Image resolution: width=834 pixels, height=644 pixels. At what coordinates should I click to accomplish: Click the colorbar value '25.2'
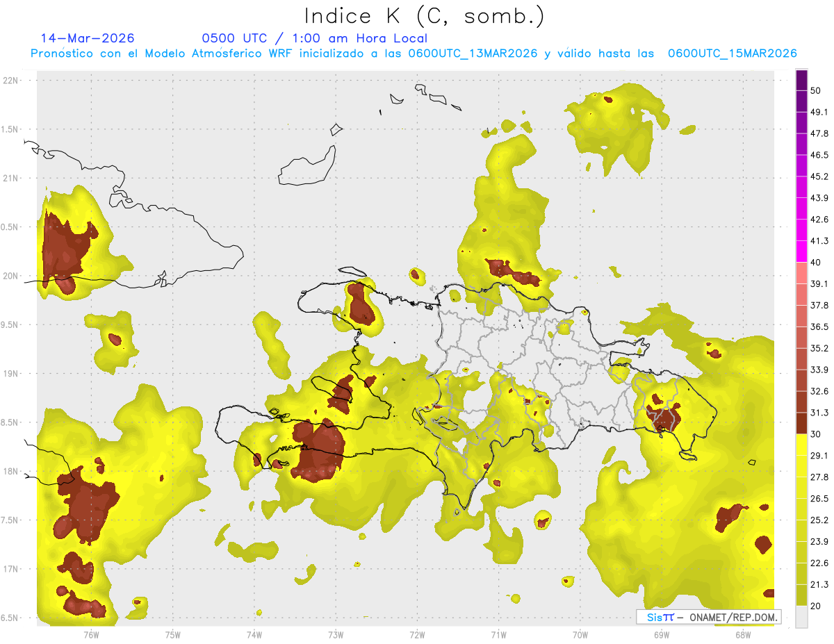(819, 520)
